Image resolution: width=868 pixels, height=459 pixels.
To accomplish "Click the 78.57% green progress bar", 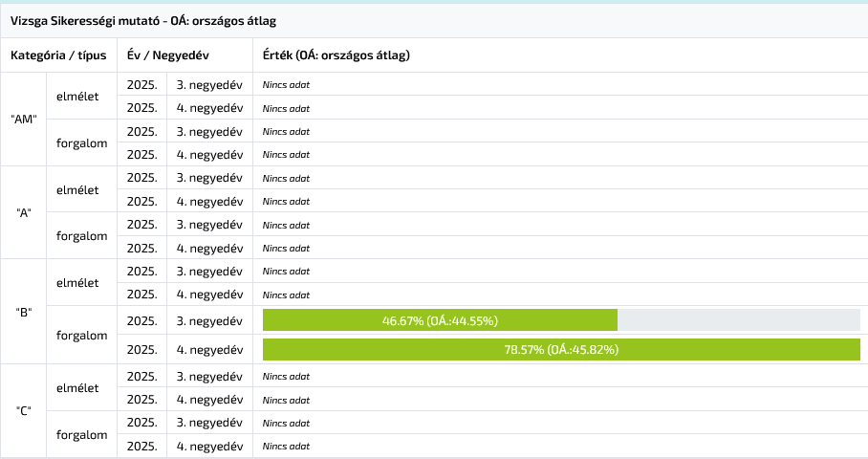I will point(561,350).
